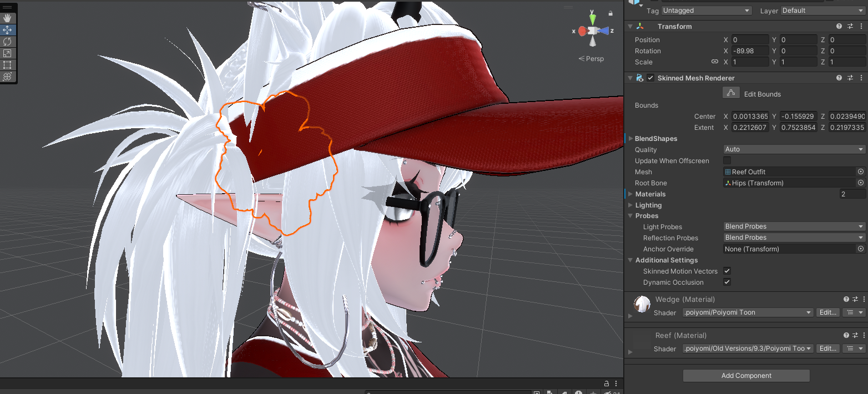Viewport: 868px width, 394px height.
Task: Open Transform component presets icon
Action: (851, 27)
